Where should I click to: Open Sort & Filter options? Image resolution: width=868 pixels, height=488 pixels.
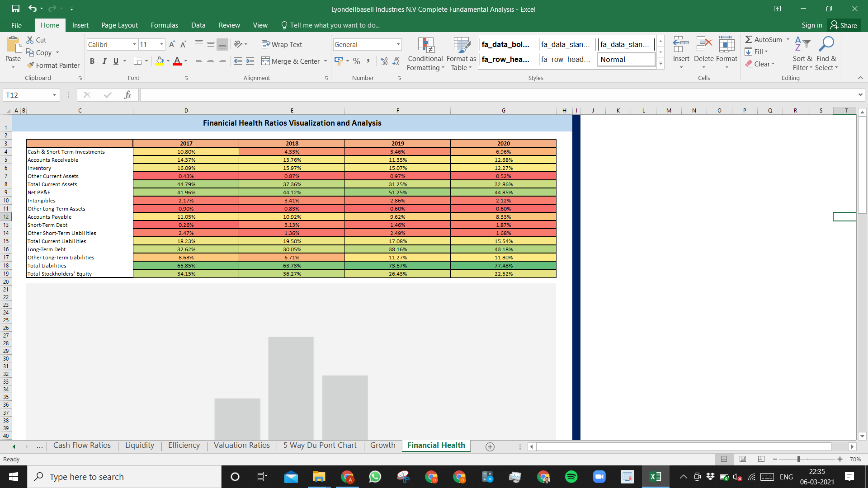pyautogui.click(x=802, y=54)
